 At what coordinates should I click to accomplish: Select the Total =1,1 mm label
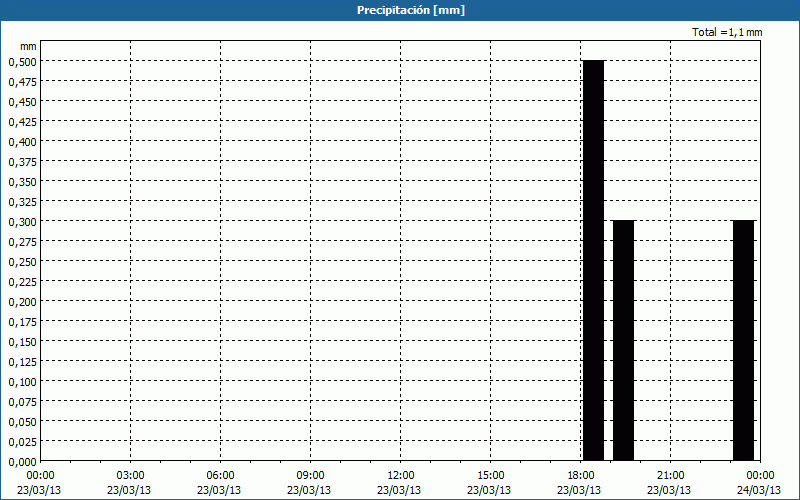tap(727, 32)
